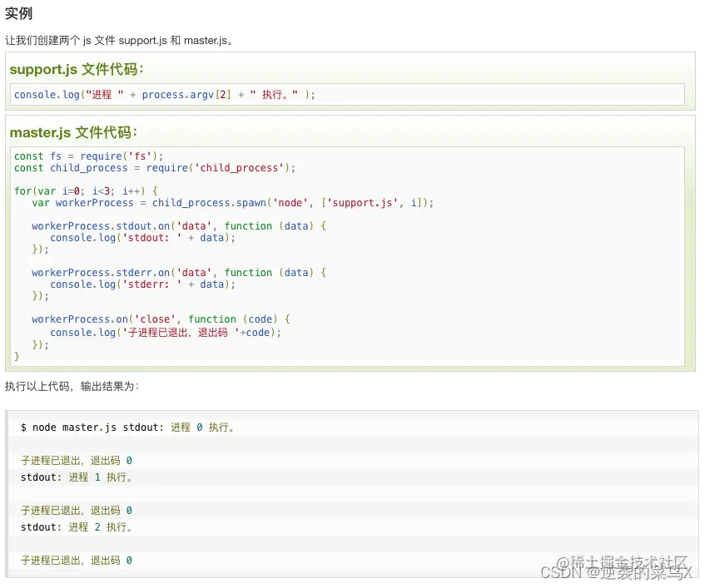
Task: Click the "master.js 文件代码:" heading
Action: coord(73,132)
